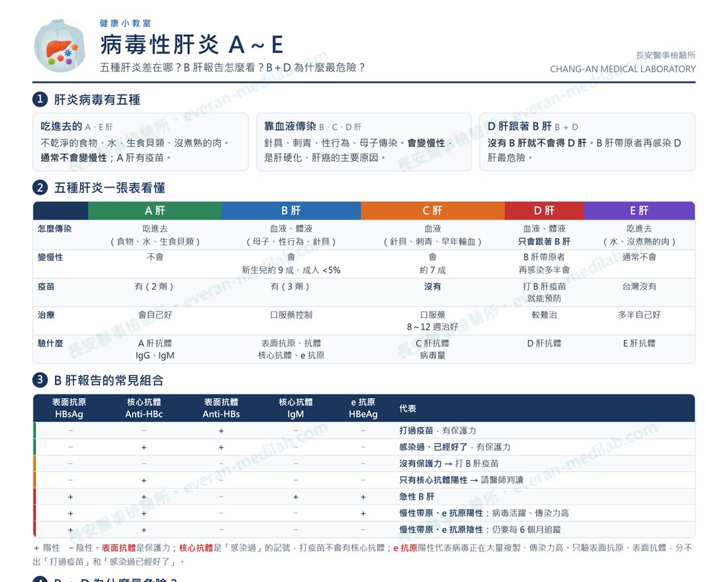Screen dimensions: 728x582
Task: Click the orange 'C 肝' column header
Action: [x=433, y=211]
